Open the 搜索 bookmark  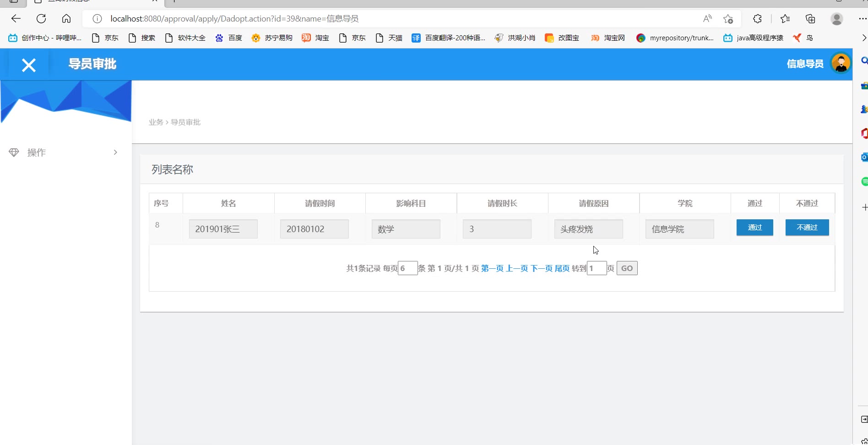(142, 38)
